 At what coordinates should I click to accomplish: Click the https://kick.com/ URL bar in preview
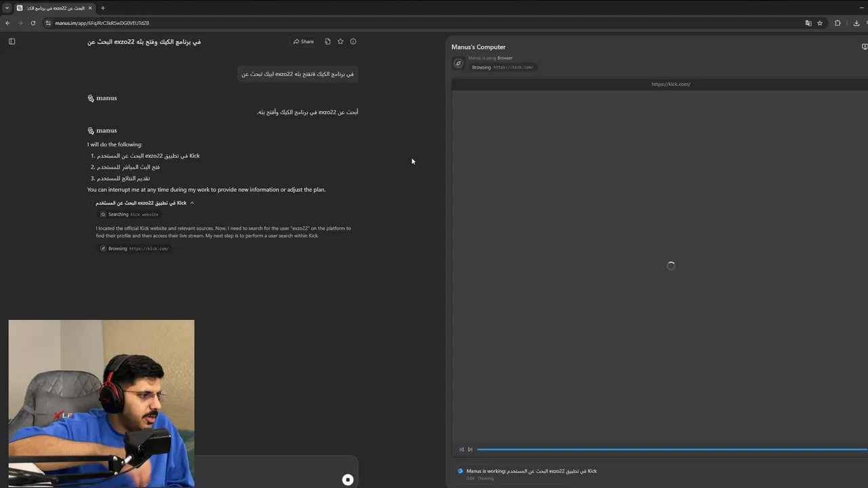point(671,84)
